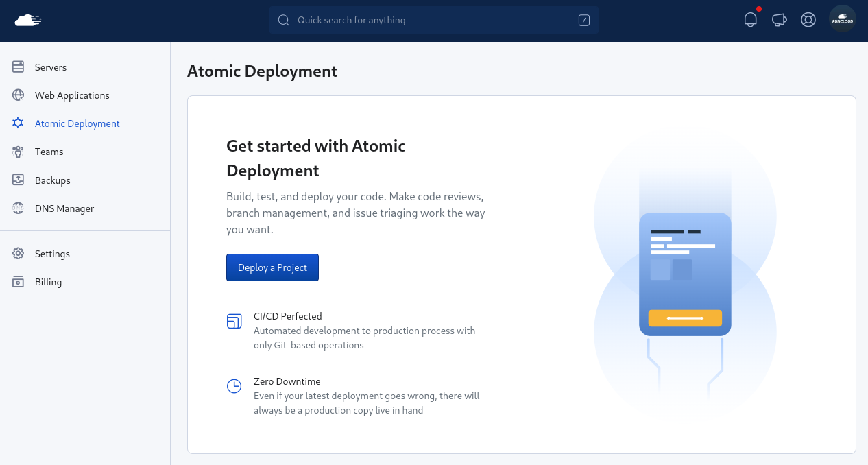Click the CI/CD Perfected icon
Screen dimensions: 868x465
pos(234,321)
